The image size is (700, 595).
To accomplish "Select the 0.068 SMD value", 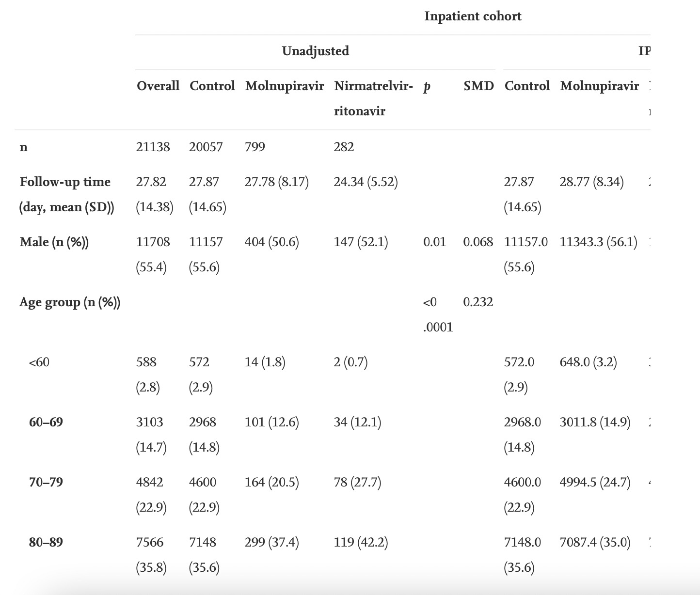I will pyautogui.click(x=478, y=242).
